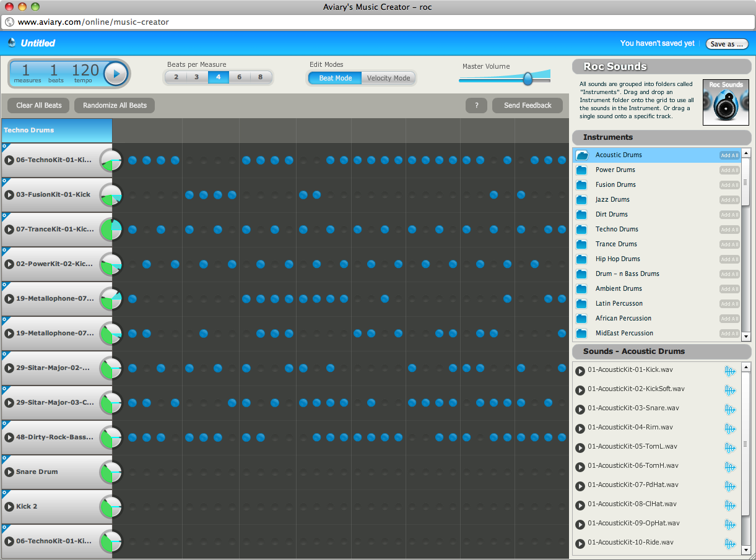Play 01-AcousticKit-07-PdHat.wav preview
Image resolution: width=756 pixels, height=560 pixels.
tap(580, 486)
